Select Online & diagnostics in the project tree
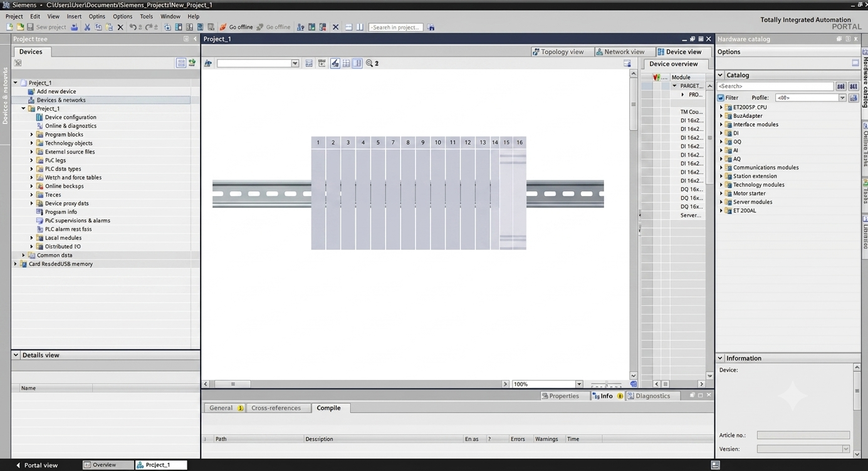The width and height of the screenshot is (868, 471). pos(70,126)
